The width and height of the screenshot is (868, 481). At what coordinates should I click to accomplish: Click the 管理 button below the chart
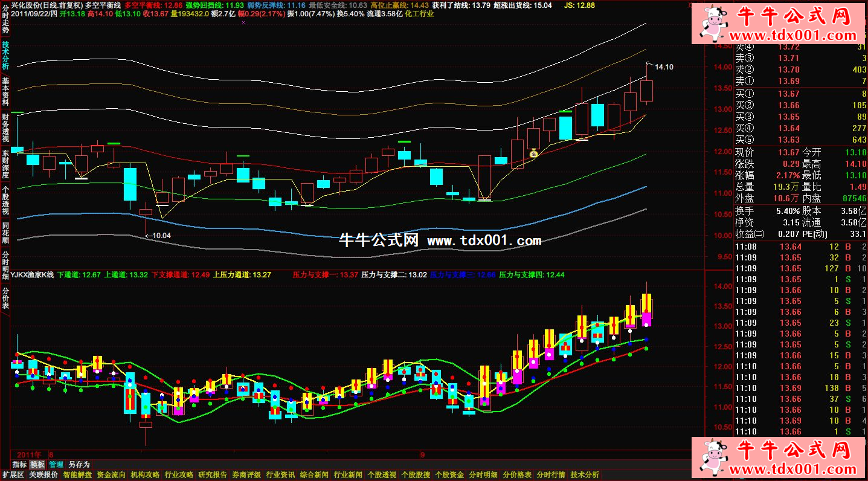click(x=56, y=465)
